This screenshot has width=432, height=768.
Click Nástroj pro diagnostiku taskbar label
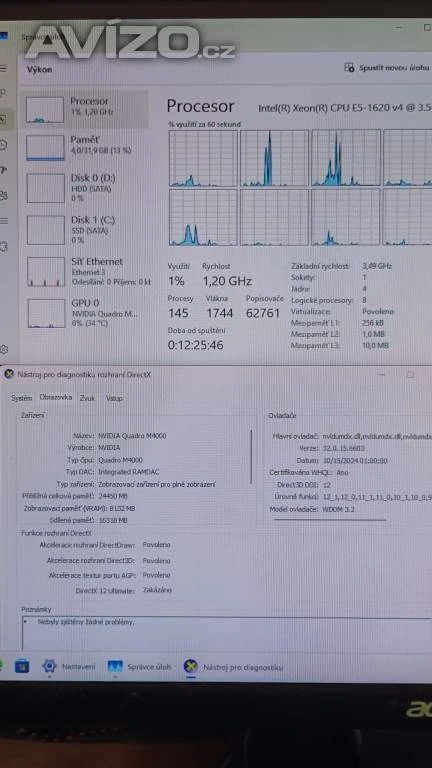tap(243, 667)
